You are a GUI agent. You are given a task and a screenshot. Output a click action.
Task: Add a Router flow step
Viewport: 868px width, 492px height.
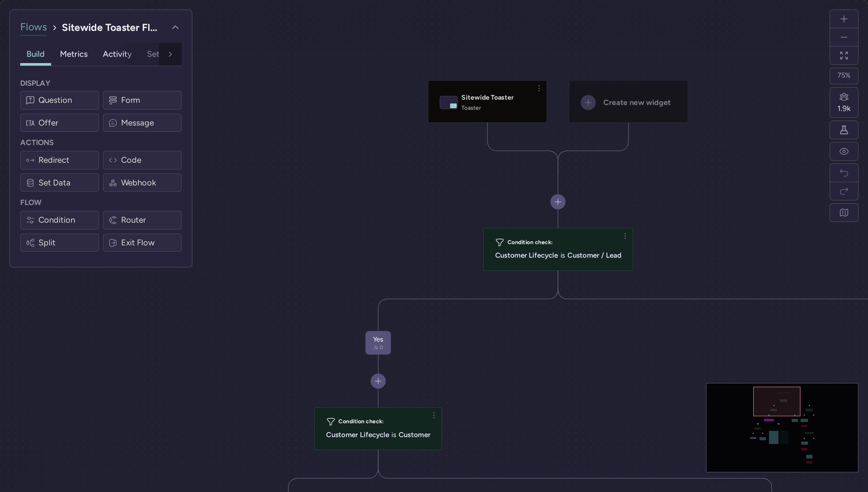(142, 220)
